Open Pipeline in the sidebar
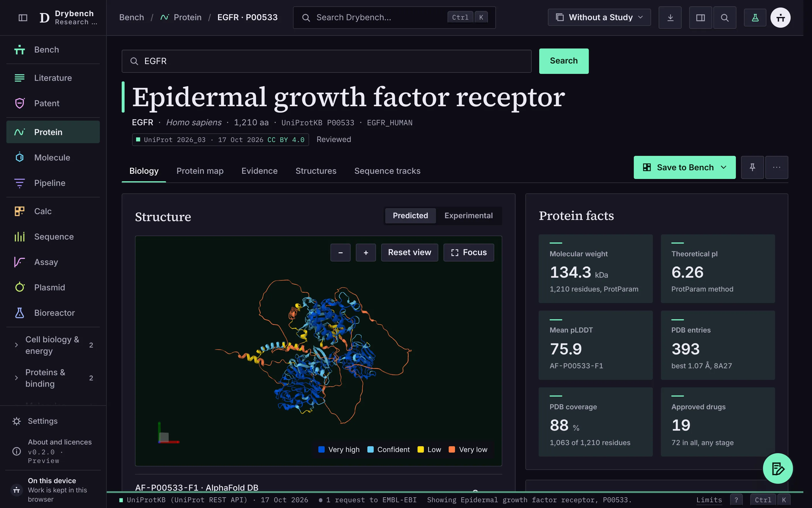The width and height of the screenshot is (812, 508). pyautogui.click(x=53, y=183)
